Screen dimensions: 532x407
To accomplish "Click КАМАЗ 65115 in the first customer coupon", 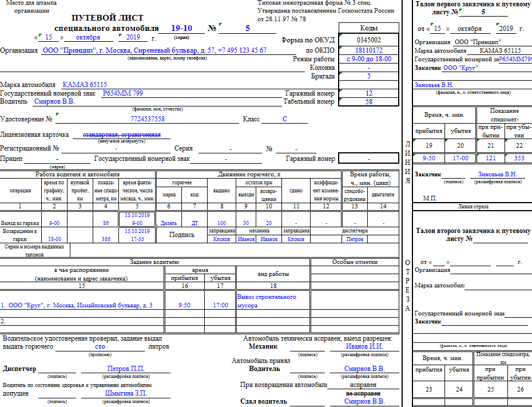I will (x=500, y=50).
